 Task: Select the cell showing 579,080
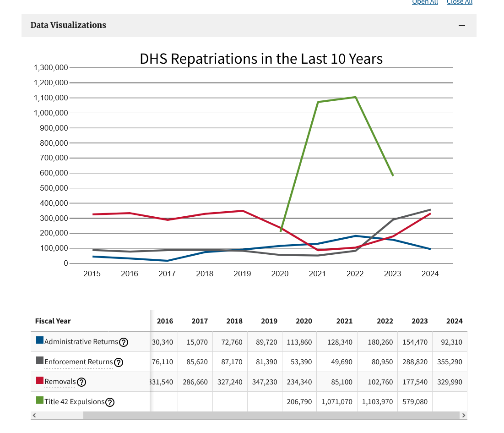(x=415, y=402)
